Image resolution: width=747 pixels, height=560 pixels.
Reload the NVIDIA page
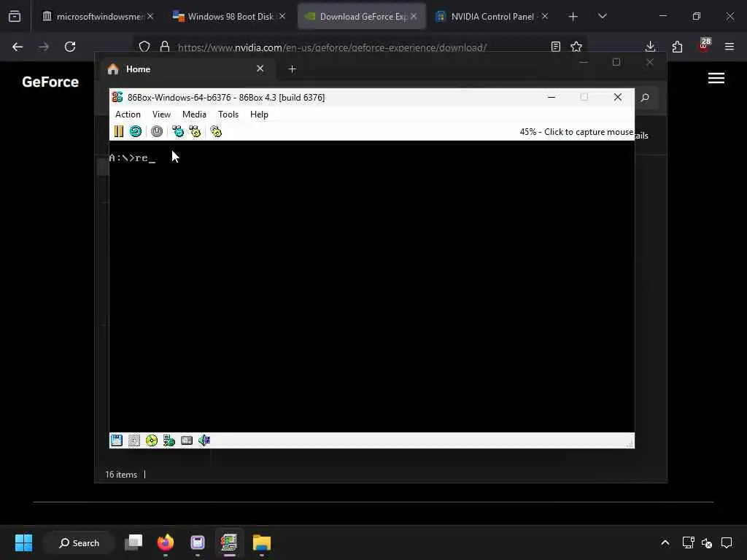pos(70,47)
